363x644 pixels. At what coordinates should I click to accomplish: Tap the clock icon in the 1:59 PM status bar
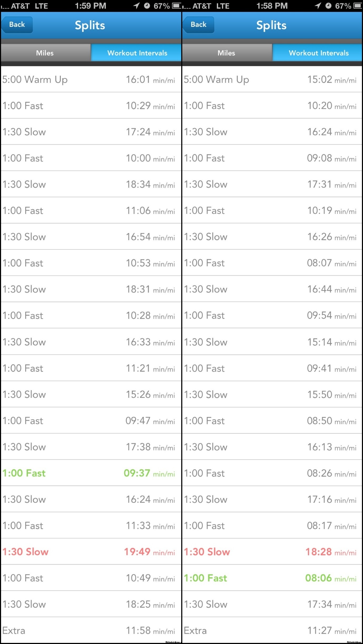point(147,6)
